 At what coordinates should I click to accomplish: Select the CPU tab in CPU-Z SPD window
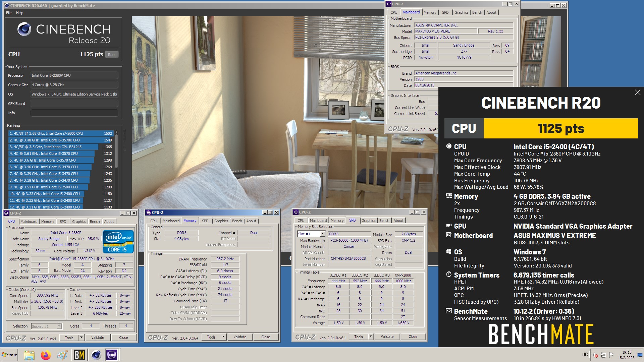(301, 221)
